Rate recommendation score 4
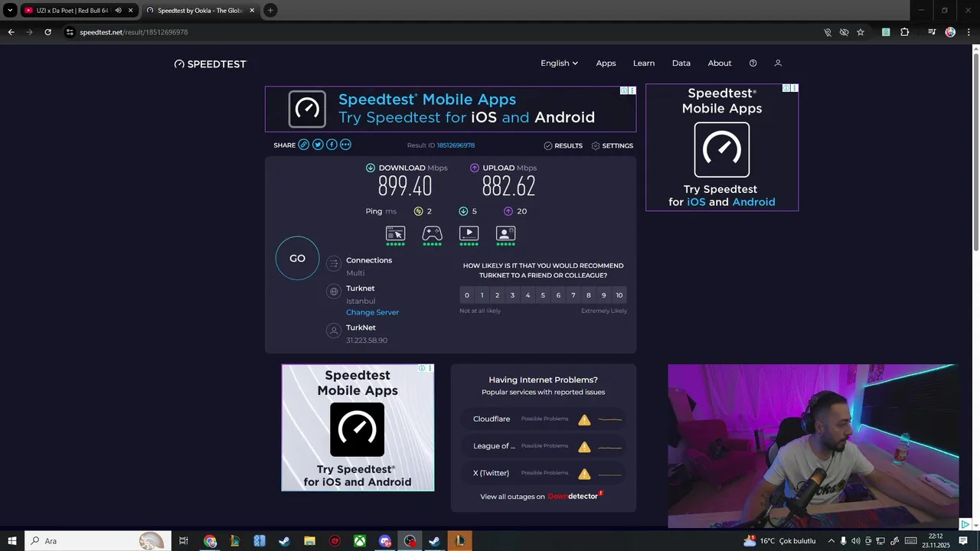 point(528,295)
